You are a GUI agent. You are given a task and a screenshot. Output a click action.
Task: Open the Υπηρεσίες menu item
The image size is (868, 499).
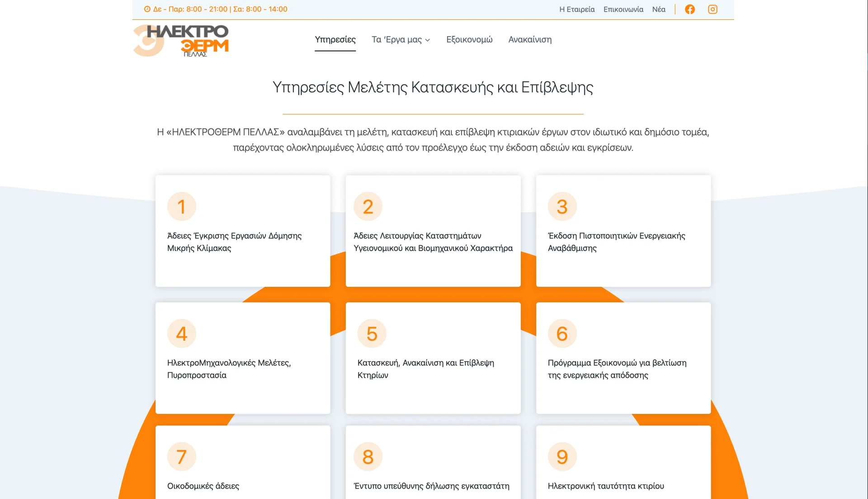[335, 40]
